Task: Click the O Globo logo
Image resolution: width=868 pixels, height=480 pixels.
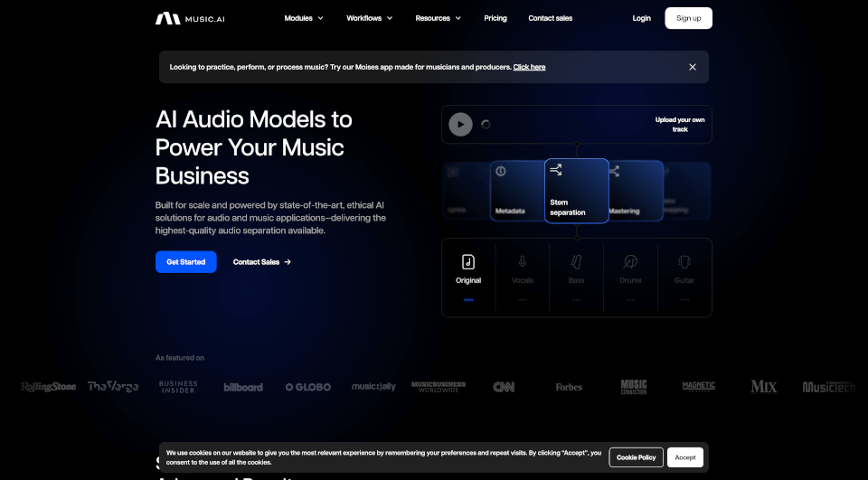Action: click(x=307, y=387)
